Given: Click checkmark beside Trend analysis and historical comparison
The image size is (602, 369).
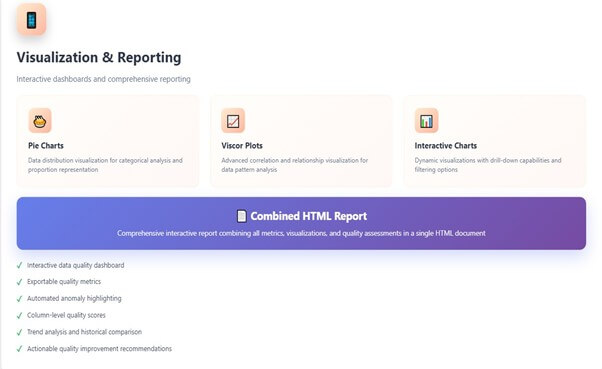Looking at the screenshot, I should pyautogui.click(x=20, y=332).
